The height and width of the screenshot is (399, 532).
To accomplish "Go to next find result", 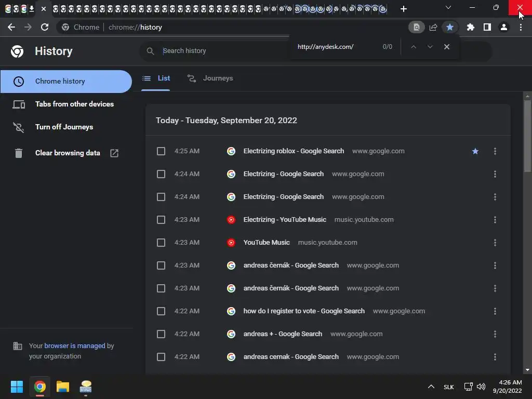I will point(430,47).
